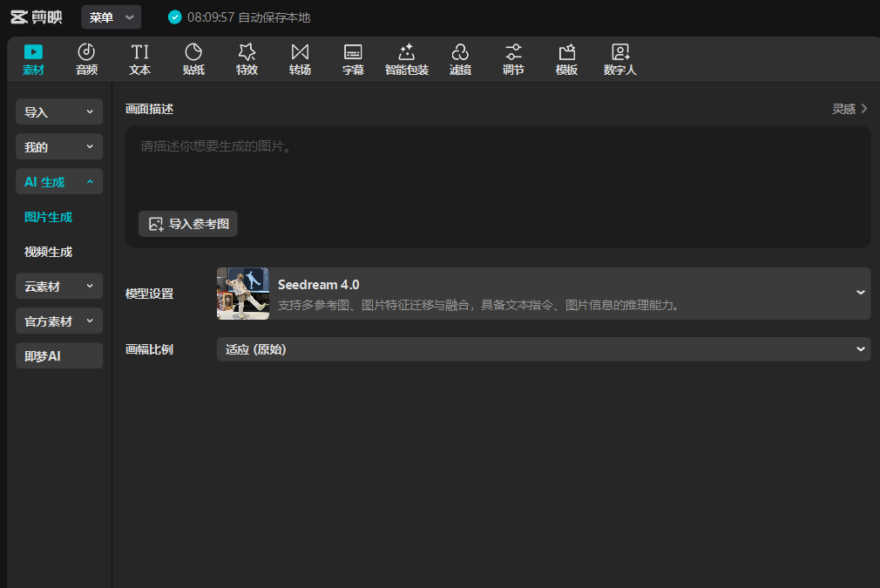880x588 pixels.
Task: Open the 转场 (Transitions) icon
Action: click(300, 53)
